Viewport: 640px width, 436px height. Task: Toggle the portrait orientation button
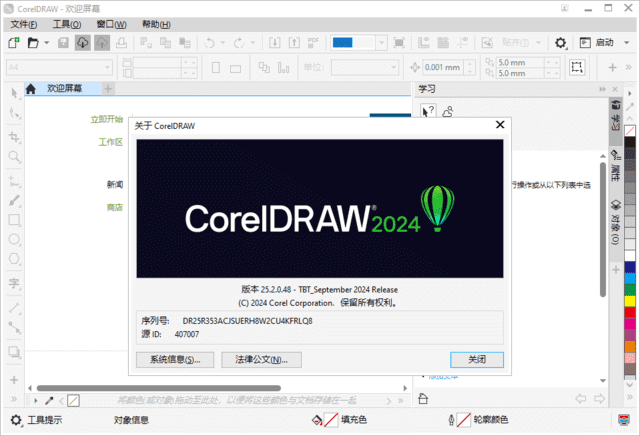(x=216, y=68)
